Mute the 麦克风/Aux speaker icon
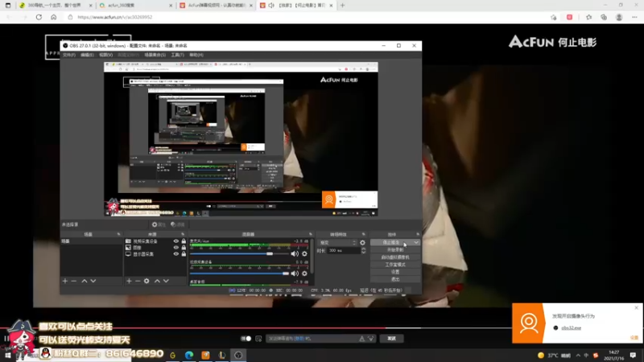644x362 pixels. pyautogui.click(x=295, y=253)
